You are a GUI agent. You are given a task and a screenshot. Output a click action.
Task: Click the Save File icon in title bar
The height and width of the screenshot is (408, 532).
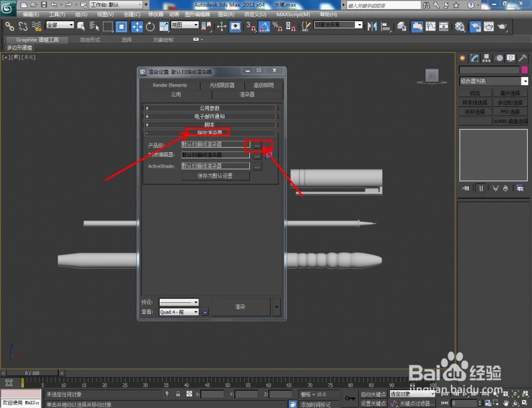[44, 4]
